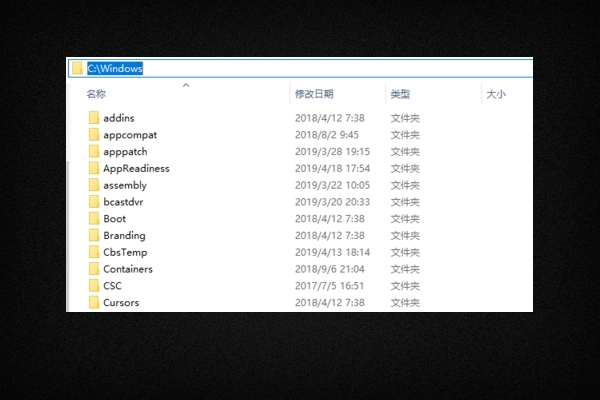Click date 2019/3/22 10:05 of assembly
This screenshot has width=600, height=400.
(x=333, y=185)
